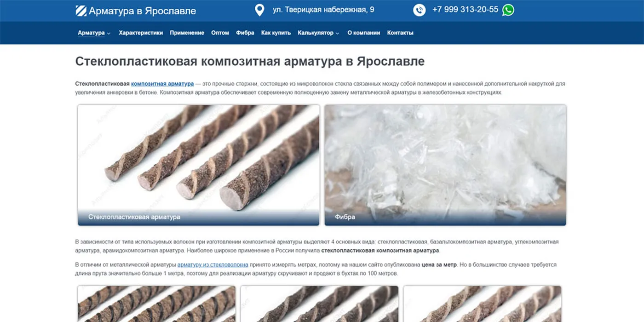This screenshot has width=644, height=322.
Task: Open the Характеристики menu item
Action: (x=141, y=33)
